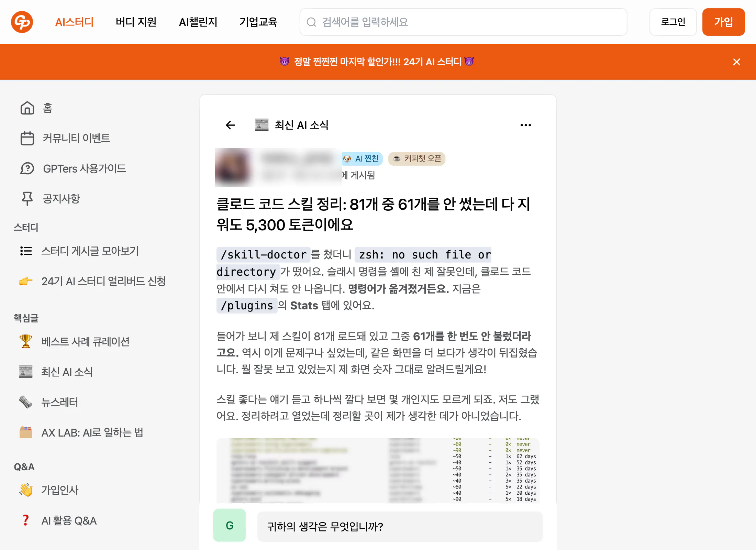Open the post's three-dot options menu

526,125
